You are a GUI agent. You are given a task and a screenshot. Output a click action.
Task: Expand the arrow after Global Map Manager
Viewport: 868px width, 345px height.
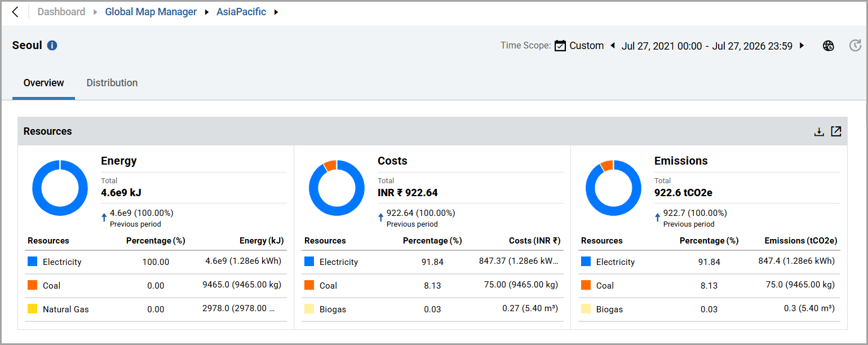[x=207, y=12]
